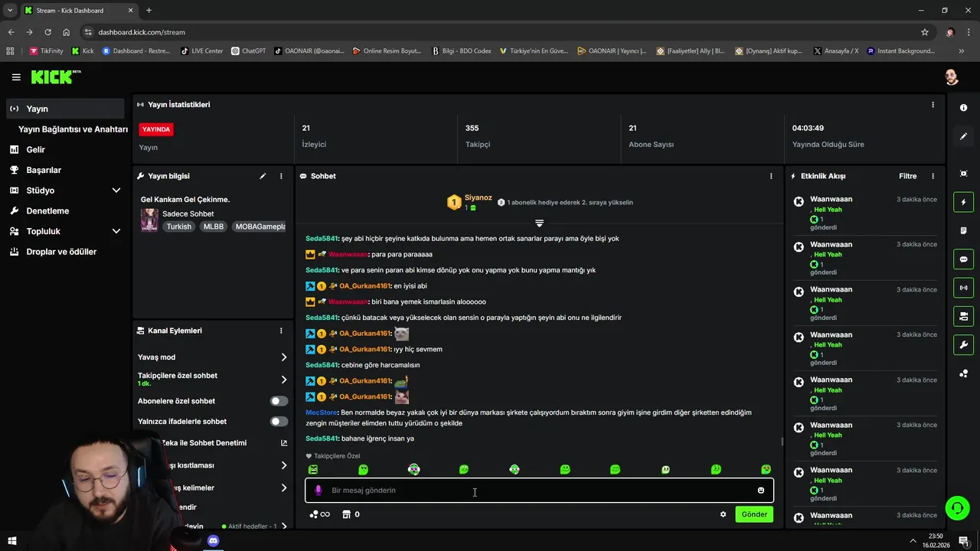Open Kanal Eylemleri three-dot menu
The height and width of the screenshot is (551, 980).
point(281,331)
